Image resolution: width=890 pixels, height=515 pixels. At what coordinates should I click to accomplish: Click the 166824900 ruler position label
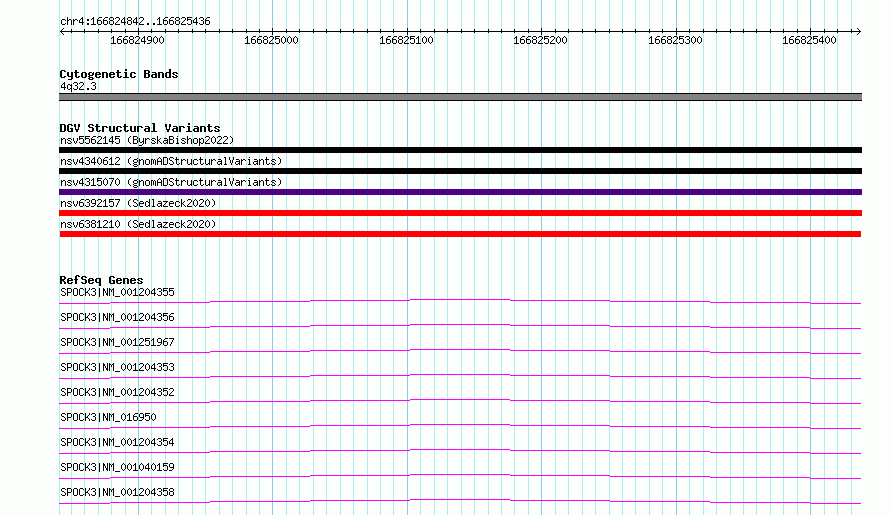137,40
